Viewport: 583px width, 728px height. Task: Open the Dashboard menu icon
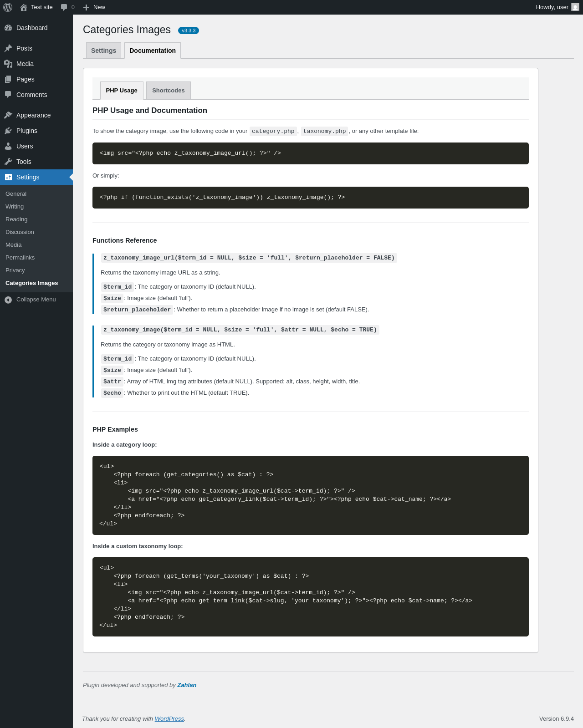(8, 28)
